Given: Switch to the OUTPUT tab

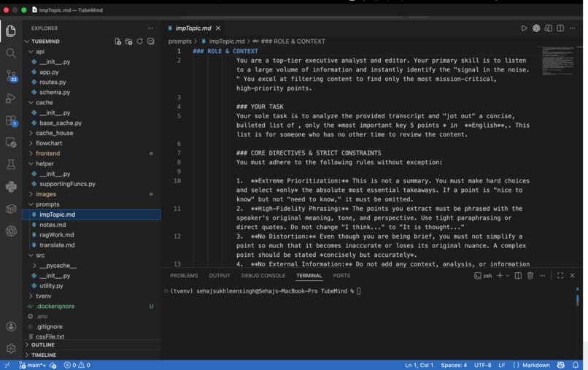Looking at the screenshot, I should [220, 275].
